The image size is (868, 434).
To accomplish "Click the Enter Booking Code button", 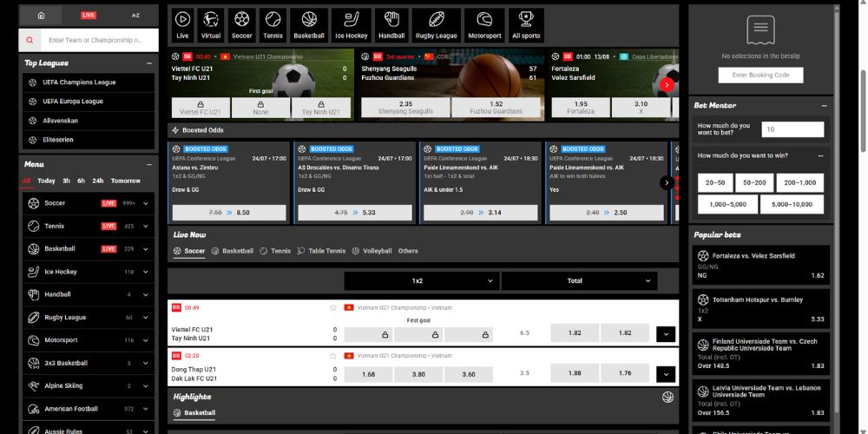I will pos(760,76).
